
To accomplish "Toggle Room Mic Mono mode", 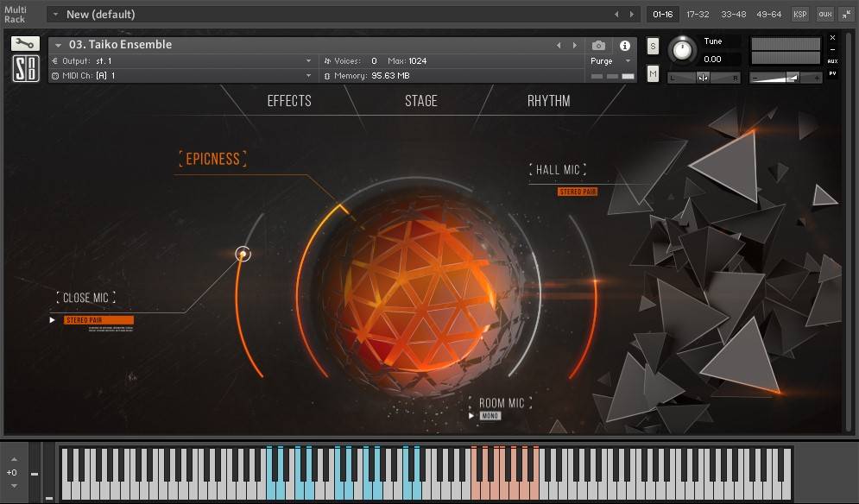I will coord(490,416).
